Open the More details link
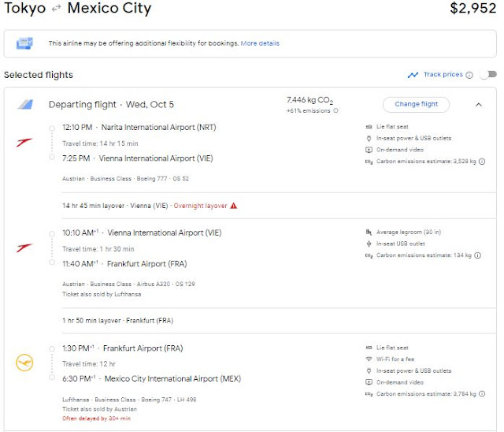This screenshot has width=504, height=432. (x=260, y=43)
